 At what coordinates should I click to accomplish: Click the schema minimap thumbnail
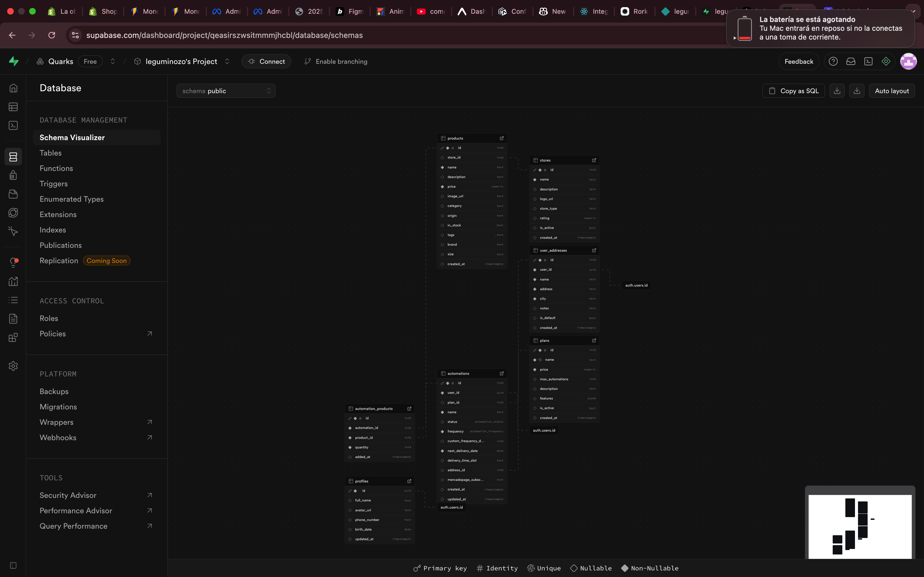860,527
